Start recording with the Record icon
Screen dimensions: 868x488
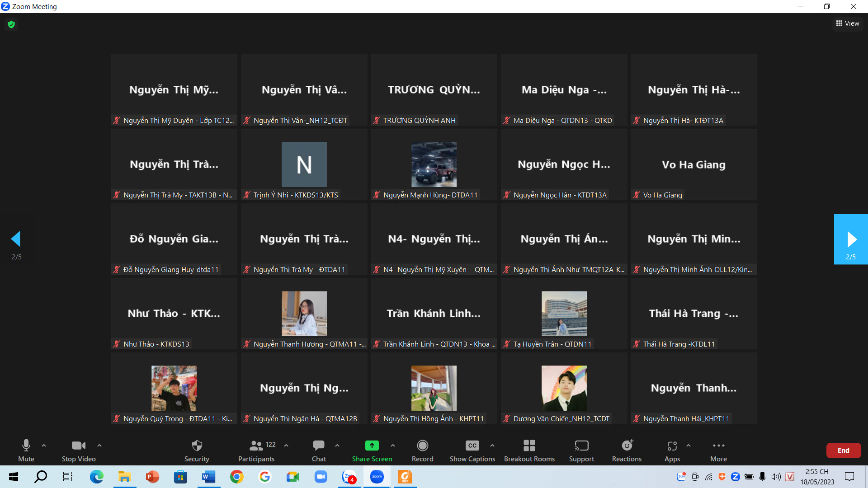pyautogui.click(x=422, y=446)
